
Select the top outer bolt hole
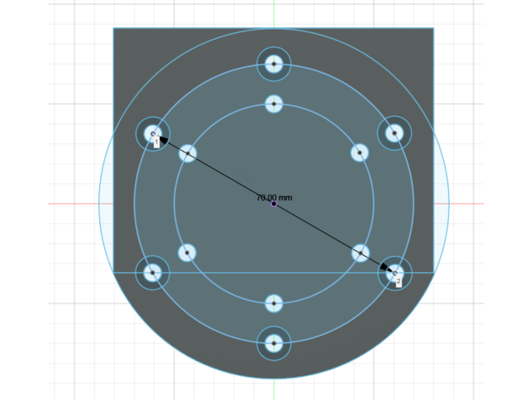[274, 64]
